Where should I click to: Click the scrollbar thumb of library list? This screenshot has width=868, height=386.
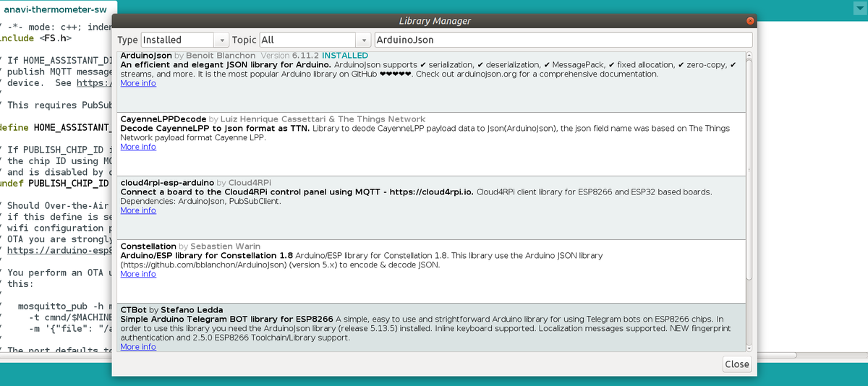[x=749, y=170]
